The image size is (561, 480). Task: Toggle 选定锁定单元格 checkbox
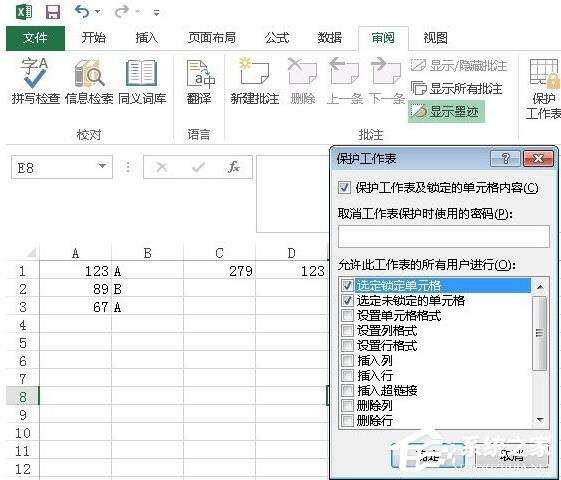click(347, 285)
